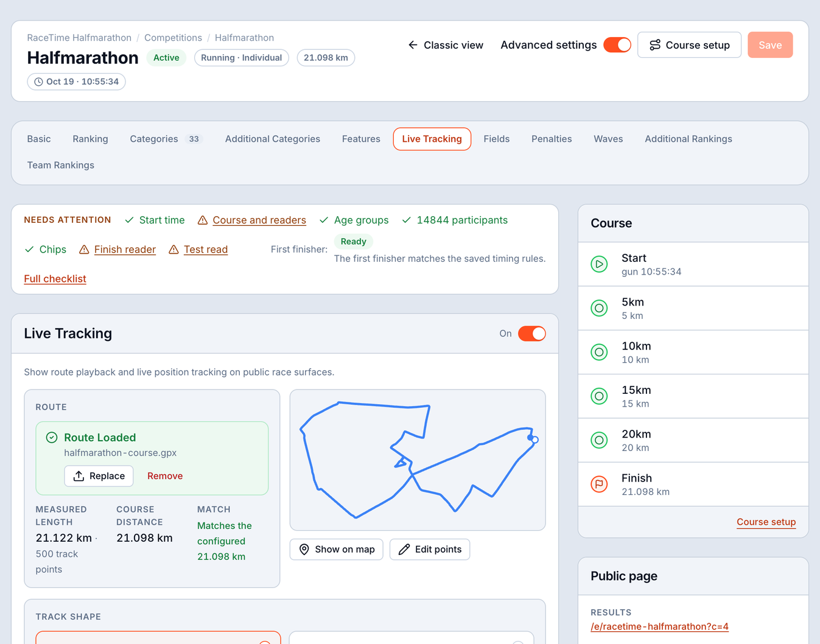This screenshot has width=820, height=644.
Task: Open the Categories tab
Action: [165, 139]
